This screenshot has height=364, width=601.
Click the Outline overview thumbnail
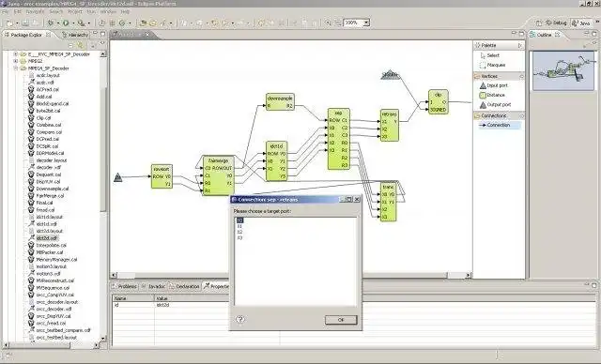(563, 71)
